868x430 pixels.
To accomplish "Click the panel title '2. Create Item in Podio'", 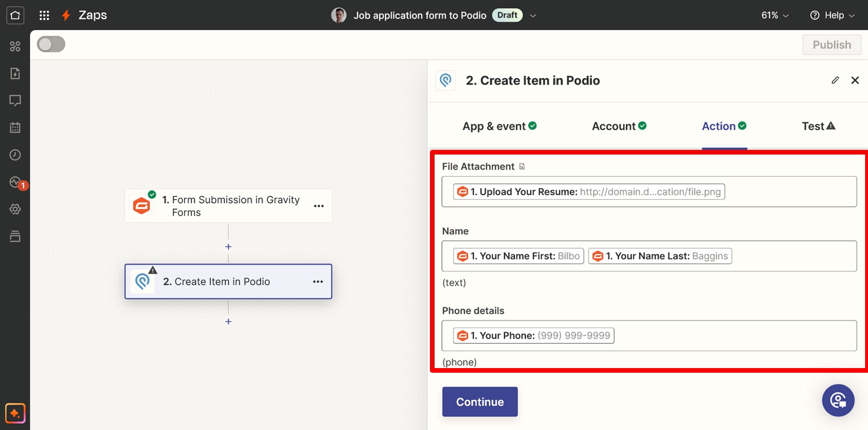I will point(533,80).
